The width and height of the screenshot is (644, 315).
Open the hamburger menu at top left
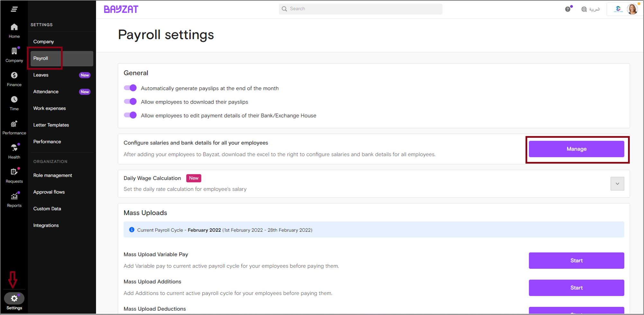pos(14,9)
